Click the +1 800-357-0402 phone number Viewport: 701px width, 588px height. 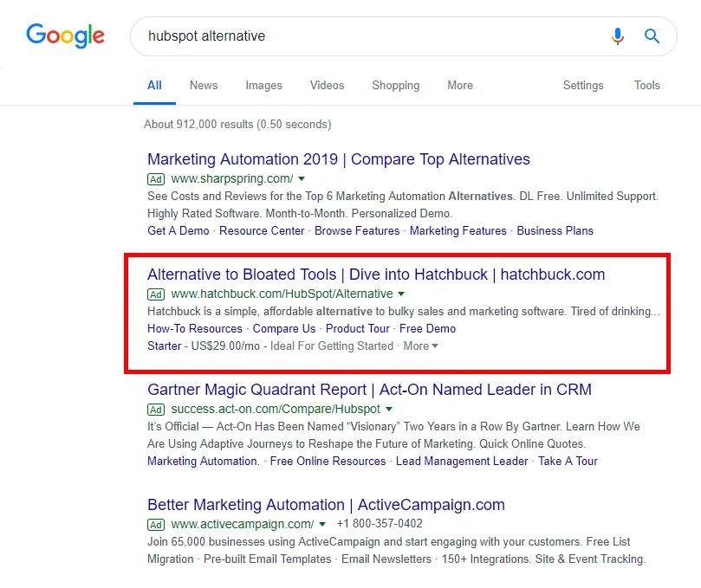(380, 524)
